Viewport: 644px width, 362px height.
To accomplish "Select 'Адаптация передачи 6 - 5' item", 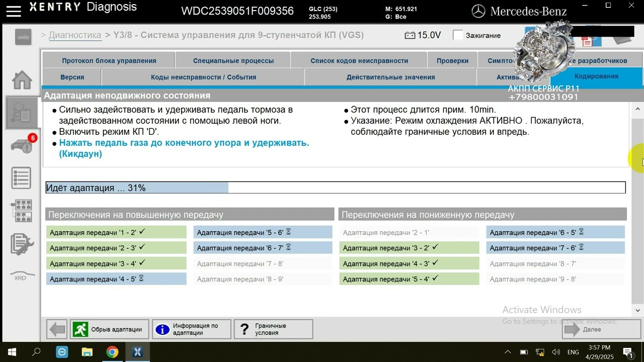I will [x=556, y=232].
